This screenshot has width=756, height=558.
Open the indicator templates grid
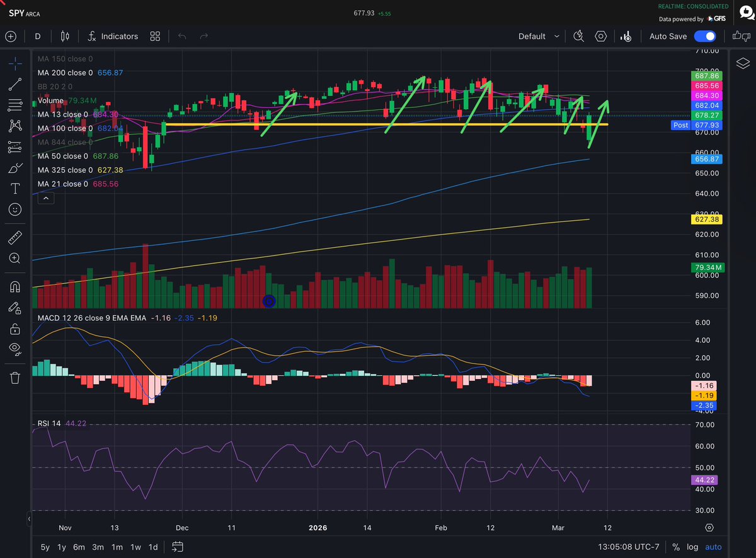tap(156, 36)
